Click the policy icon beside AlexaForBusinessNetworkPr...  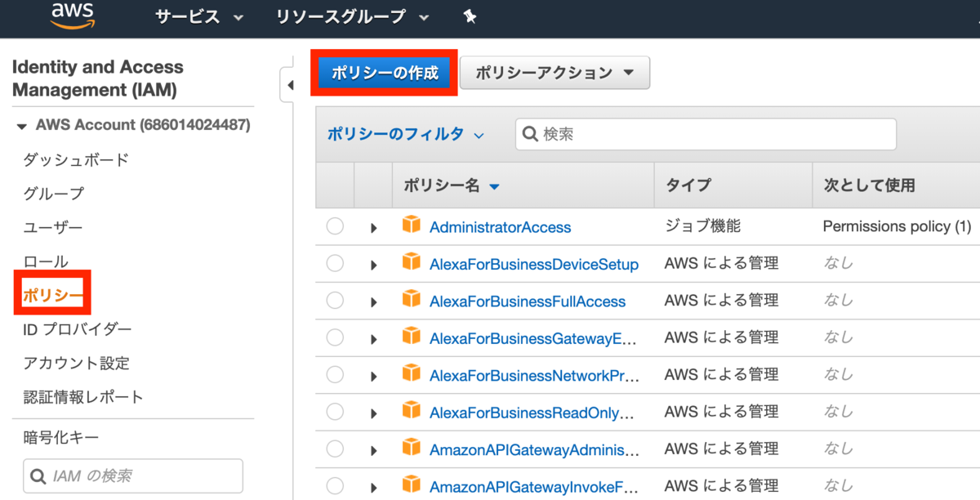(x=412, y=373)
